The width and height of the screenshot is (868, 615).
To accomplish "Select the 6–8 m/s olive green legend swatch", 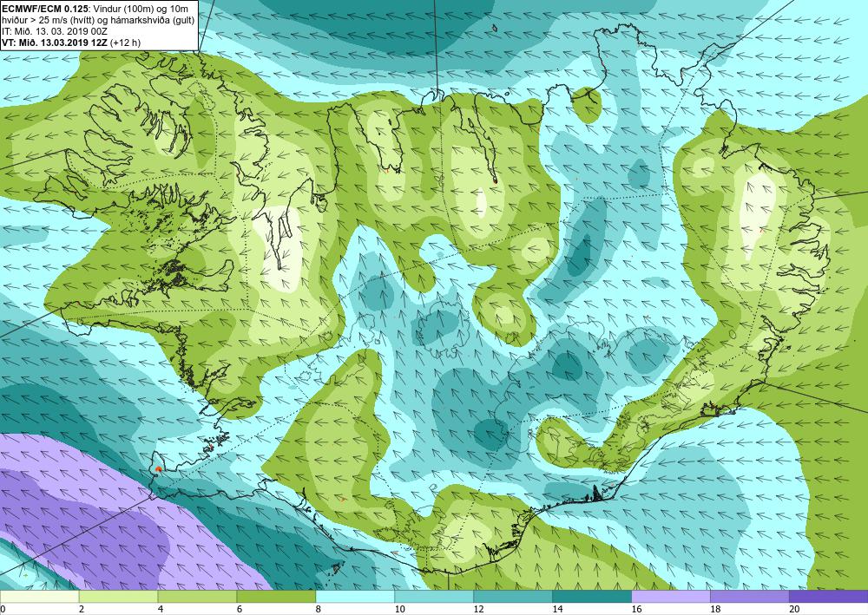I will 276,597.
